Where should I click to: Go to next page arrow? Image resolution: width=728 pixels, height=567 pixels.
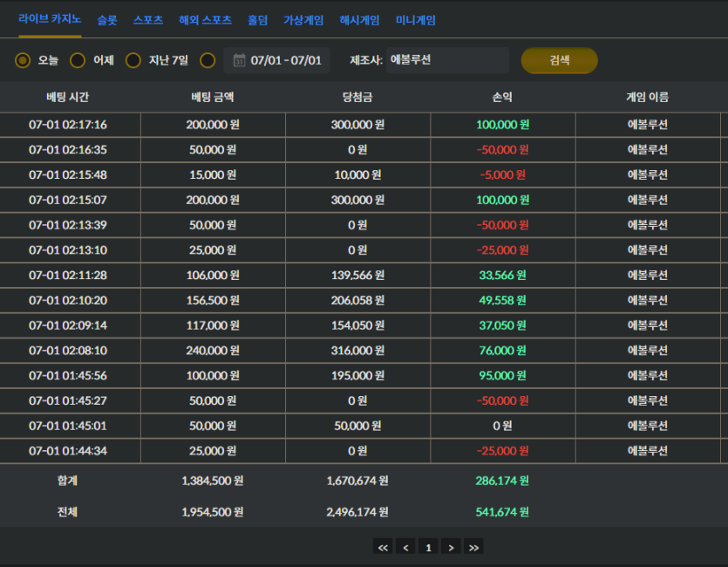click(x=451, y=548)
